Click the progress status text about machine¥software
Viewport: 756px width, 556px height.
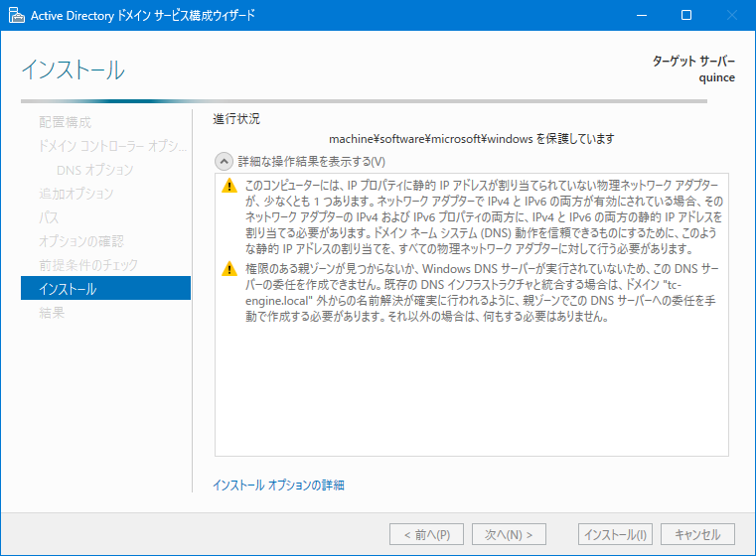coord(472,139)
